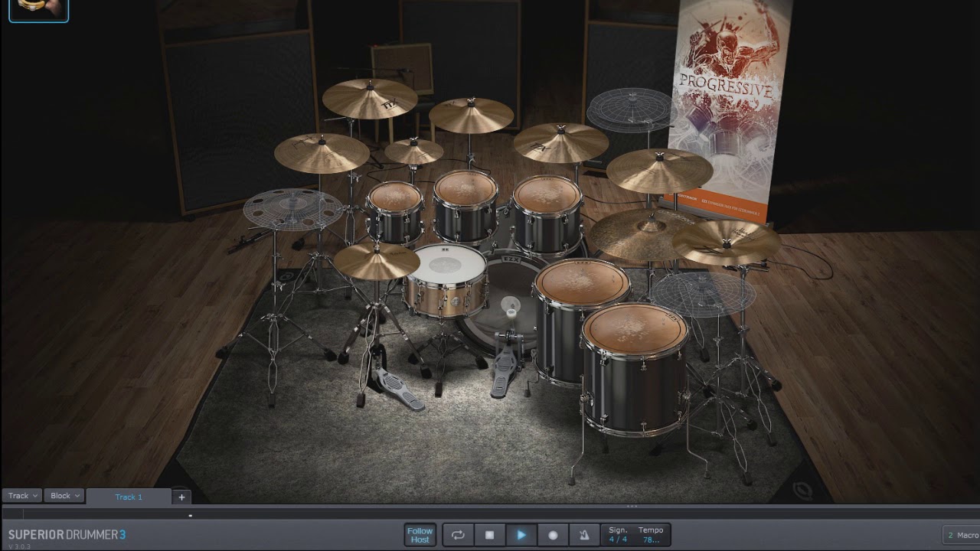
Task: Edit the 4/4 time signature value
Action: click(x=618, y=540)
